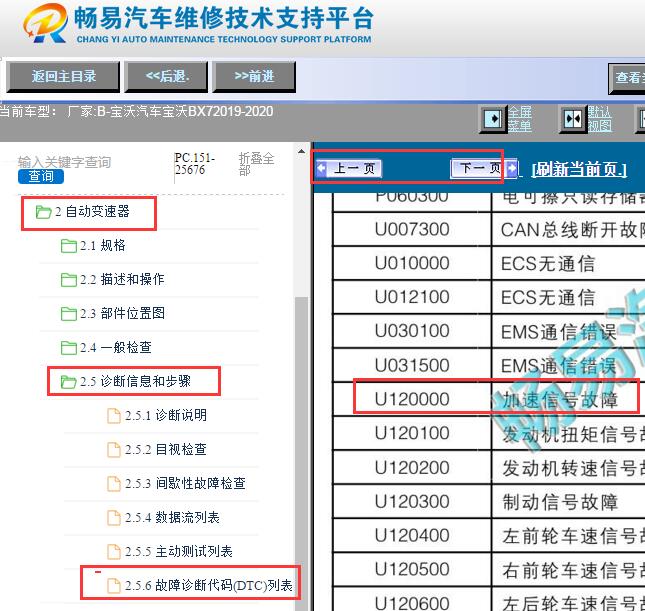Collapse the 2.5 诊断信息和步骤 node
Screen dimensions: 645x611
click(x=135, y=381)
